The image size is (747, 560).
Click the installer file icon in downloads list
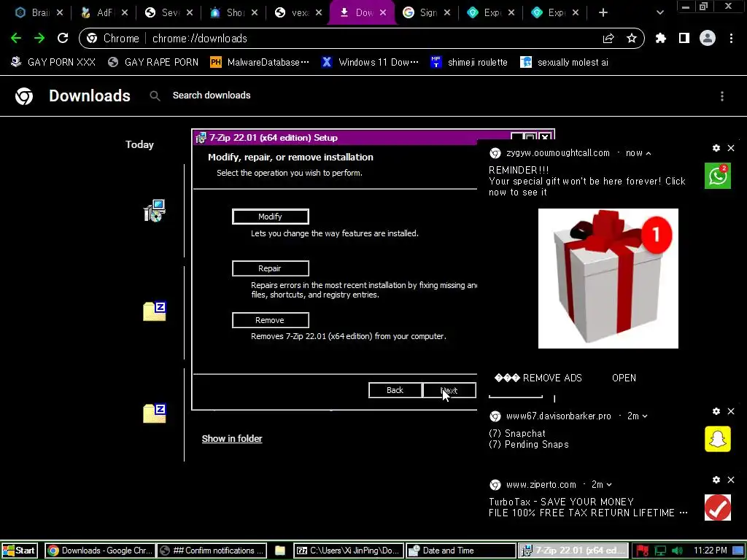155,211
